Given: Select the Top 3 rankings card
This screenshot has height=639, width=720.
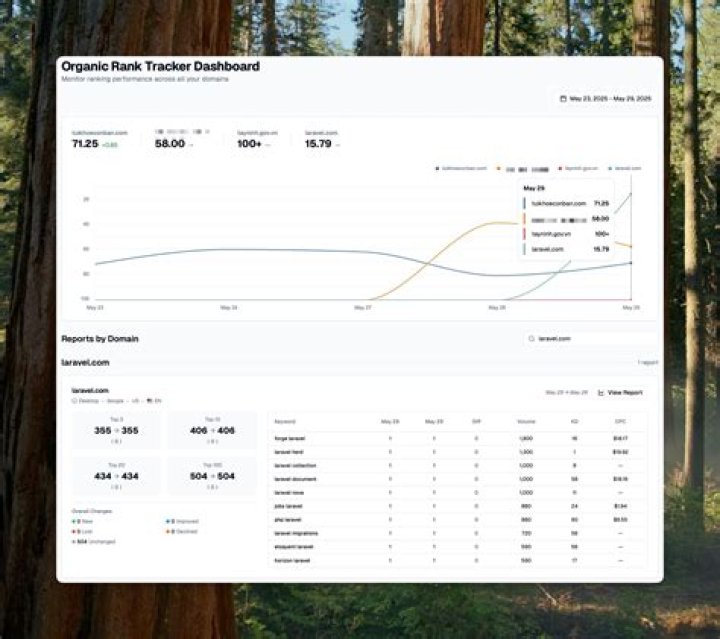Looking at the screenshot, I should click(116, 430).
